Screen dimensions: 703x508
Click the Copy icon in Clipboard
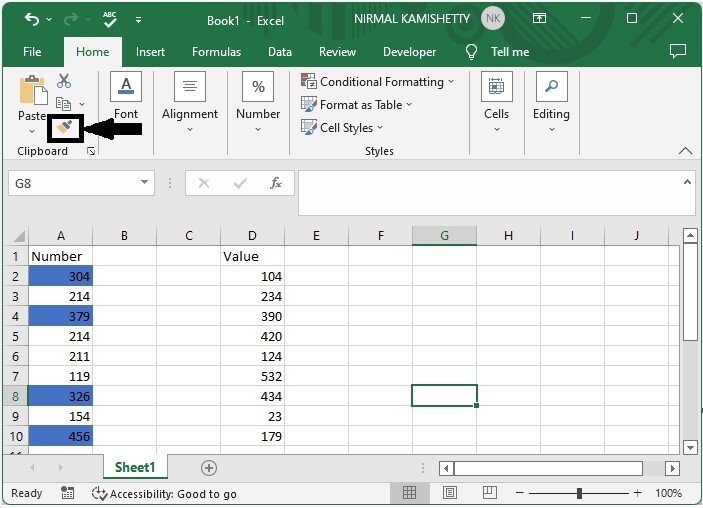point(63,104)
